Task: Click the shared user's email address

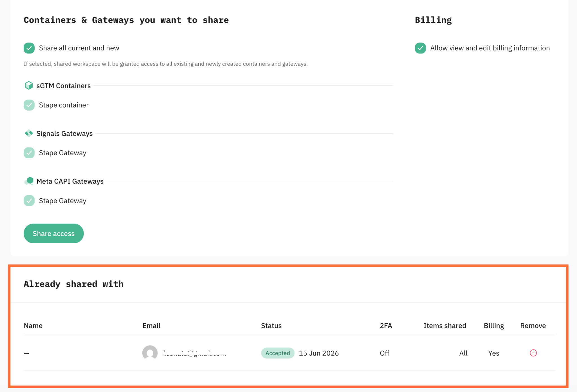Action: pyautogui.click(x=194, y=353)
